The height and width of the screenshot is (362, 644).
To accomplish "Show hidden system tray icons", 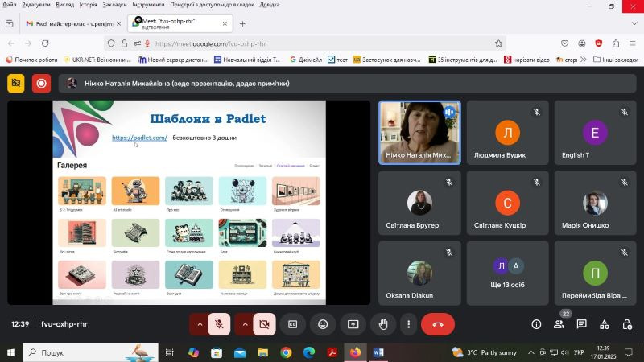I will (531, 352).
